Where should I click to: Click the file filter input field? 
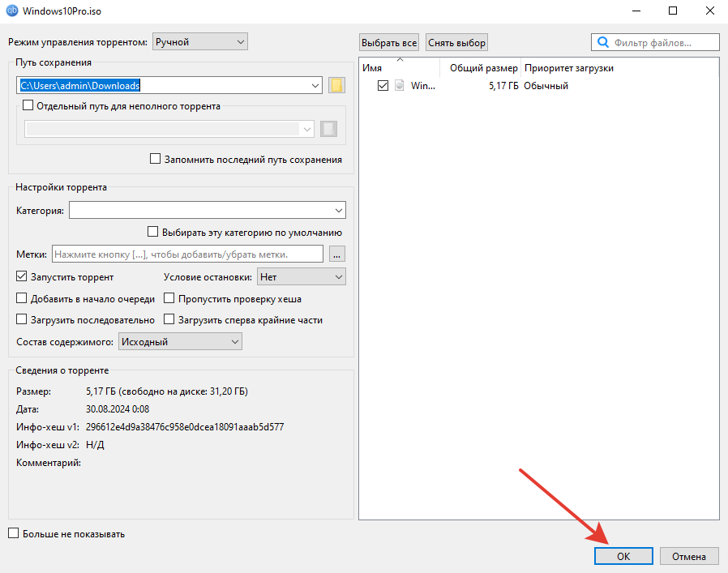pyautogui.click(x=656, y=42)
